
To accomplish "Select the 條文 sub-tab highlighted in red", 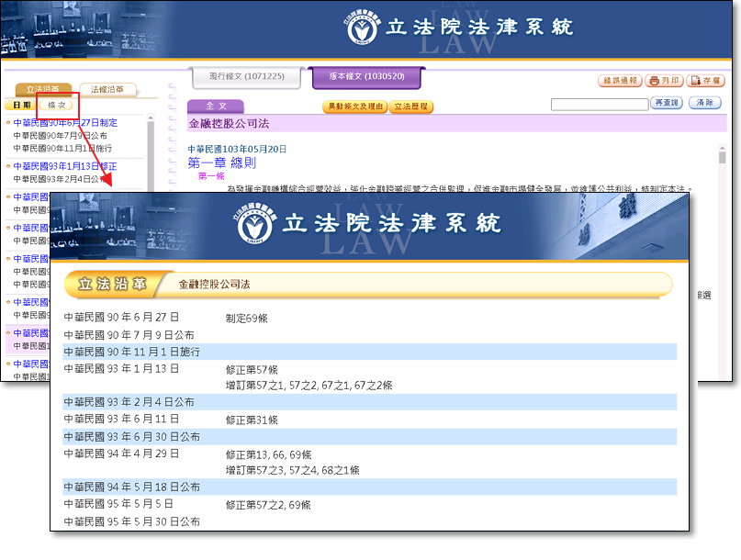I will click(x=57, y=105).
